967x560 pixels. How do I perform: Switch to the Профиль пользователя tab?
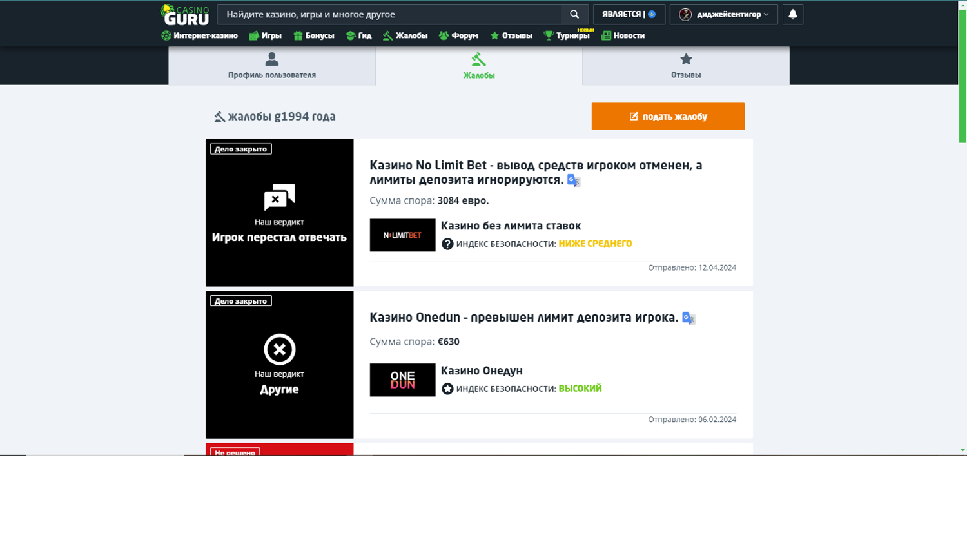point(271,66)
